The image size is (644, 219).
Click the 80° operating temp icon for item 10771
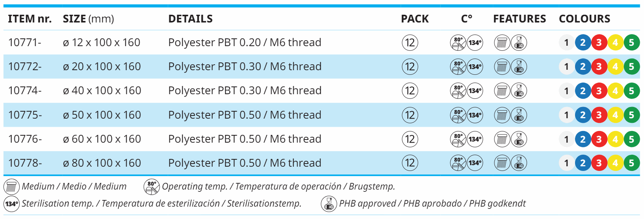458,43
